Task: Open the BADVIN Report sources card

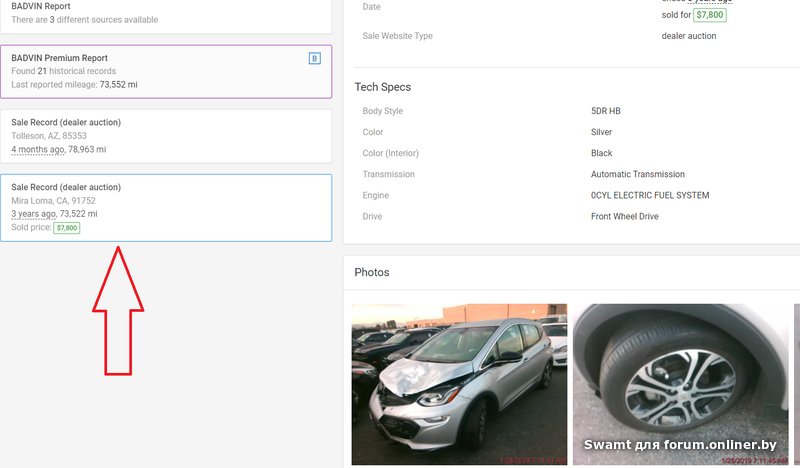Action: coord(165,14)
